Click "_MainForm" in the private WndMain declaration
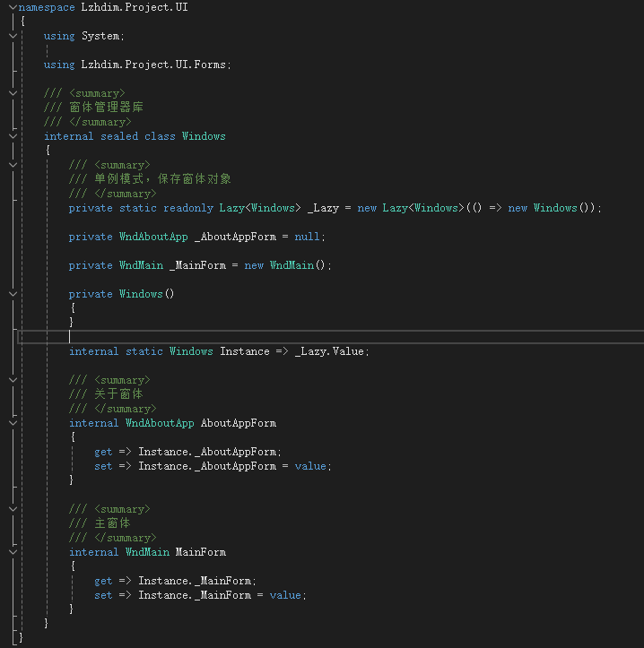This screenshot has width=644, height=648. point(197,265)
